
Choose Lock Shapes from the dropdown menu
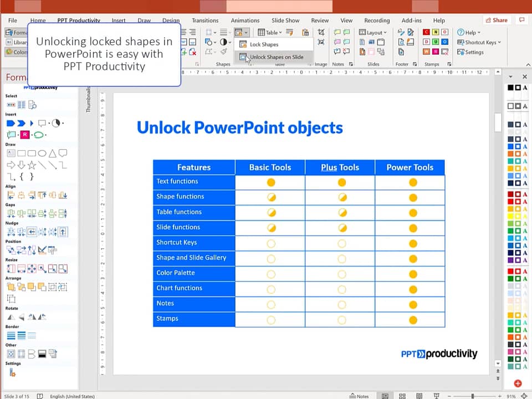pyautogui.click(x=264, y=44)
